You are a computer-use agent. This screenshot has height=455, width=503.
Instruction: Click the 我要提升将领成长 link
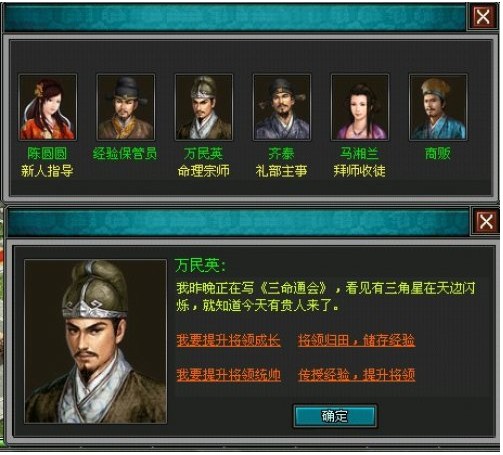coord(228,341)
